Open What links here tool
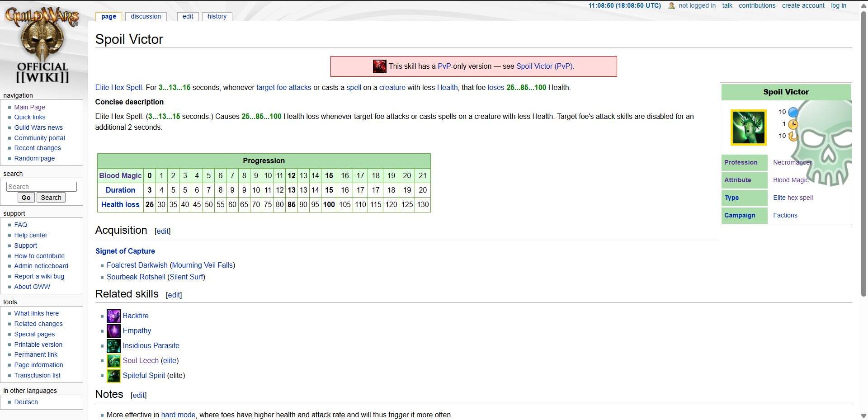The image size is (868, 420). [36, 313]
